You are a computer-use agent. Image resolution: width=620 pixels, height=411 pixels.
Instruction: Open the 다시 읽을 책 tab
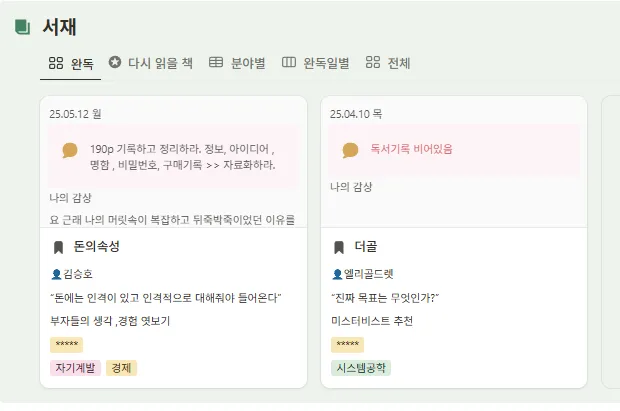tap(160, 63)
